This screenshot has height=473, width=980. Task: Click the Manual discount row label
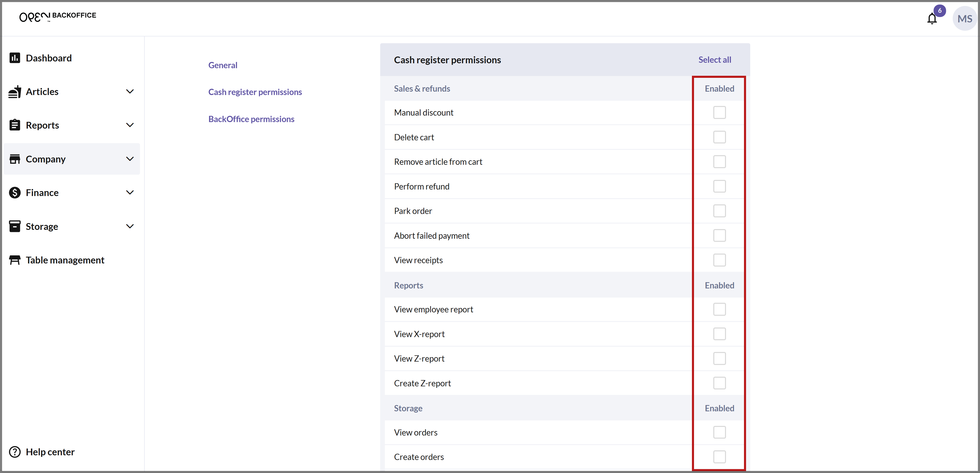(423, 113)
